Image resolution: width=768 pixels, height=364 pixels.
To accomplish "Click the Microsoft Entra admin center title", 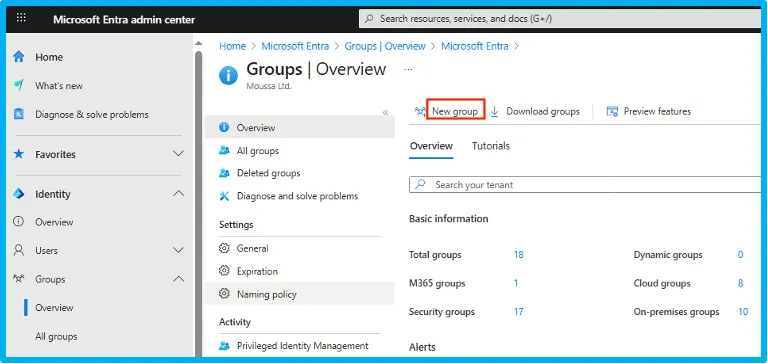I will click(124, 20).
